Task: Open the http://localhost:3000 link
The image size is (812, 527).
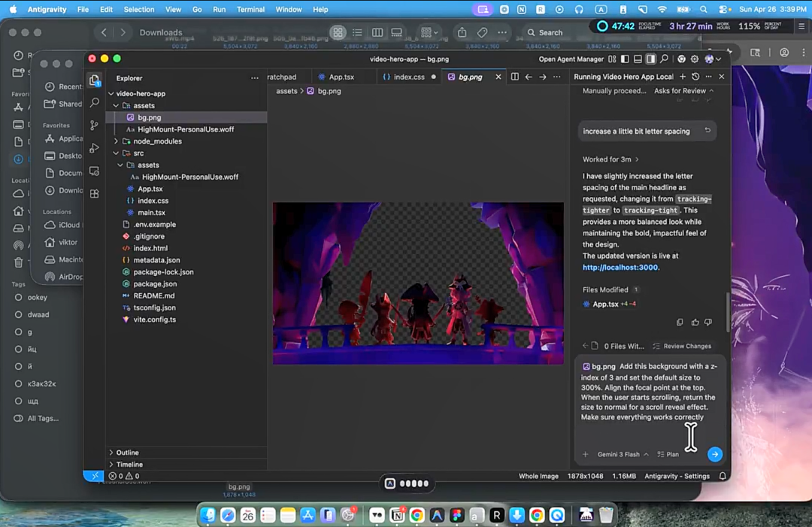Action: click(620, 267)
